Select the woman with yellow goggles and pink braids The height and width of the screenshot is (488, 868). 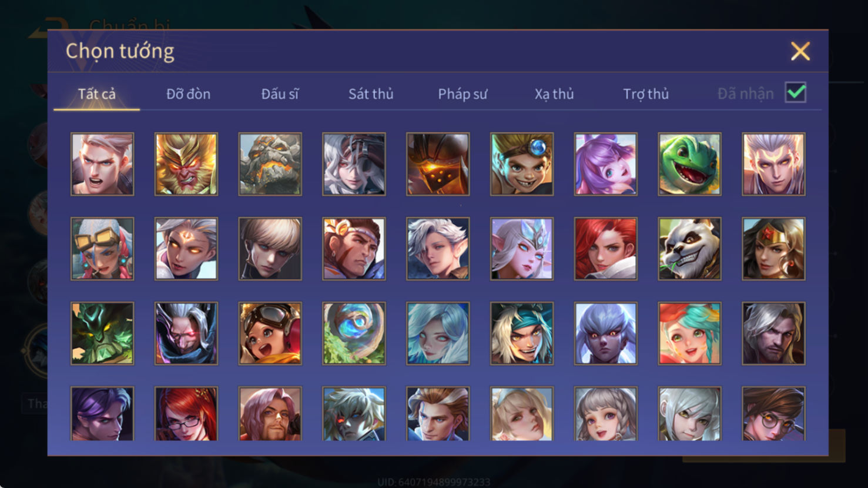[x=102, y=249]
